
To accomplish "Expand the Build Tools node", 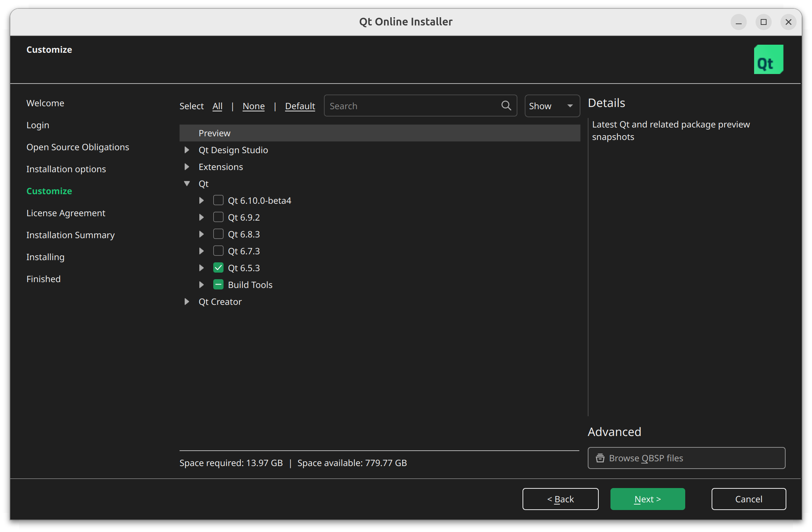I will (x=202, y=285).
